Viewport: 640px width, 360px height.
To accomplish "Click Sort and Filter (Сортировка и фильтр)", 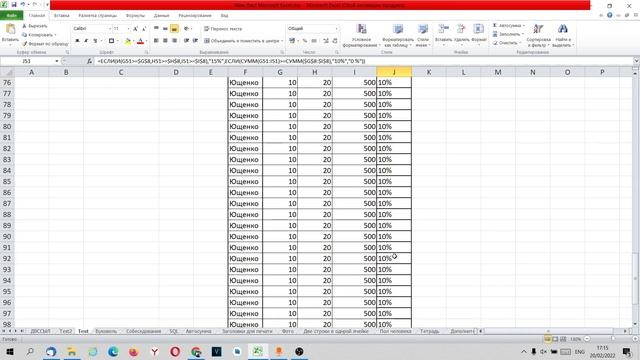I will click(x=538, y=36).
